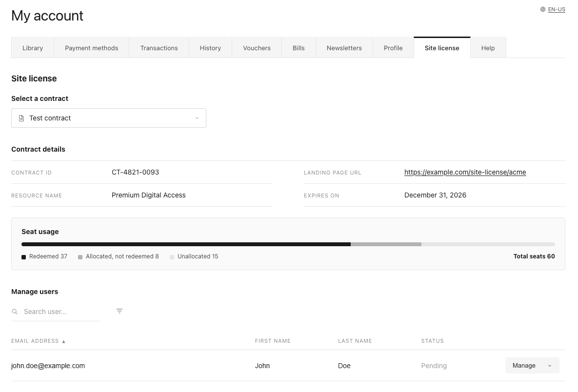Open the user filter icon
Screen dimensions: 578x392
point(120,312)
